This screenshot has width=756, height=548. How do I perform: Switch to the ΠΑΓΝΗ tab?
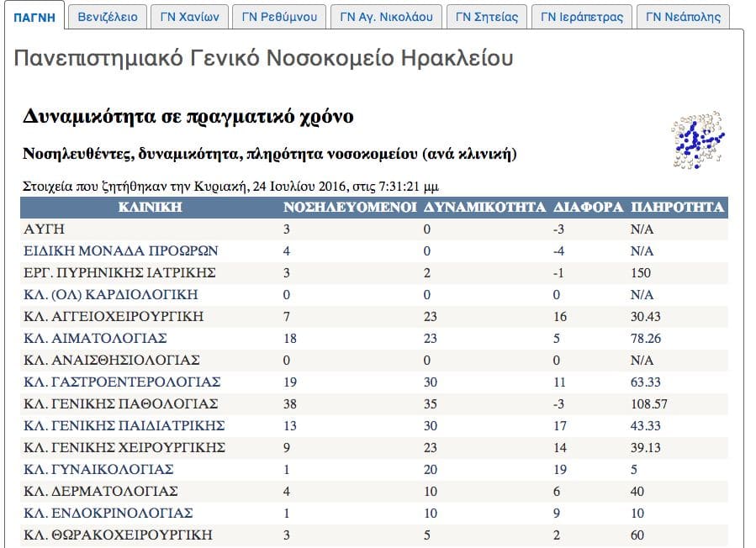pos(34,17)
